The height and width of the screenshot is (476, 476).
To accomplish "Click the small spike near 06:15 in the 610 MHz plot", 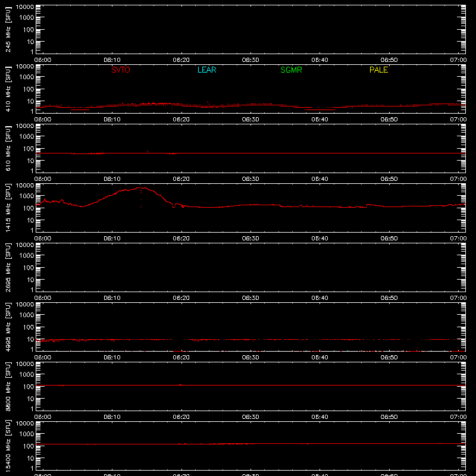I will coord(148,151).
